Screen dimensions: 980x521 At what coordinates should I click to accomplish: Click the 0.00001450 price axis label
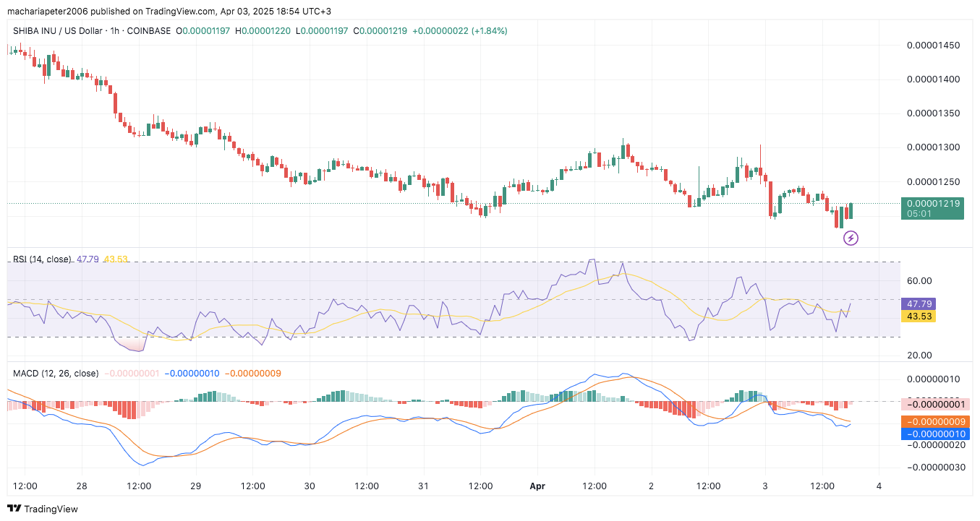pyautogui.click(x=933, y=46)
